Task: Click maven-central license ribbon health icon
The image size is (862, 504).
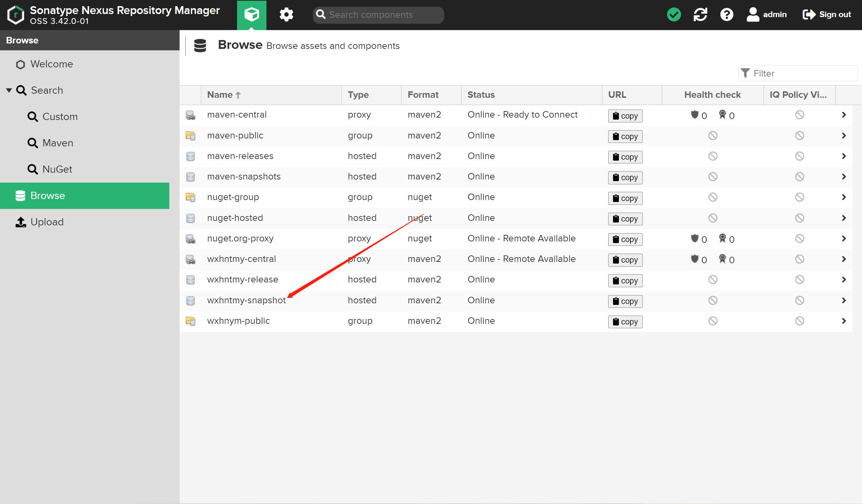Action: point(722,115)
